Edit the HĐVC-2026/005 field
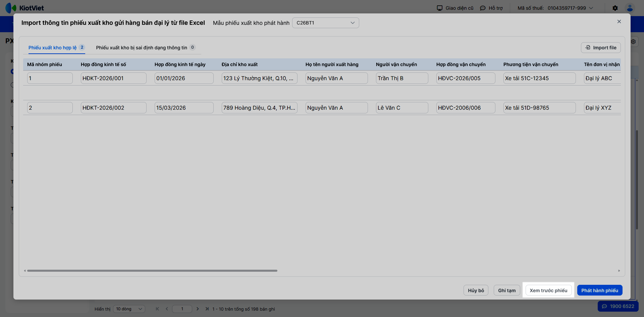644x317 pixels. tap(466, 78)
